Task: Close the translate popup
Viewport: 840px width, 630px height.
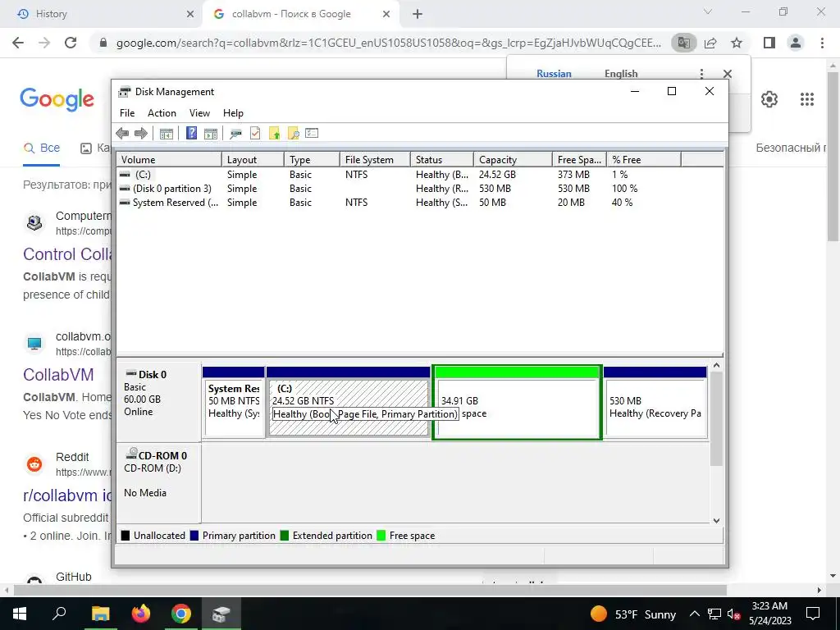Action: (x=727, y=74)
